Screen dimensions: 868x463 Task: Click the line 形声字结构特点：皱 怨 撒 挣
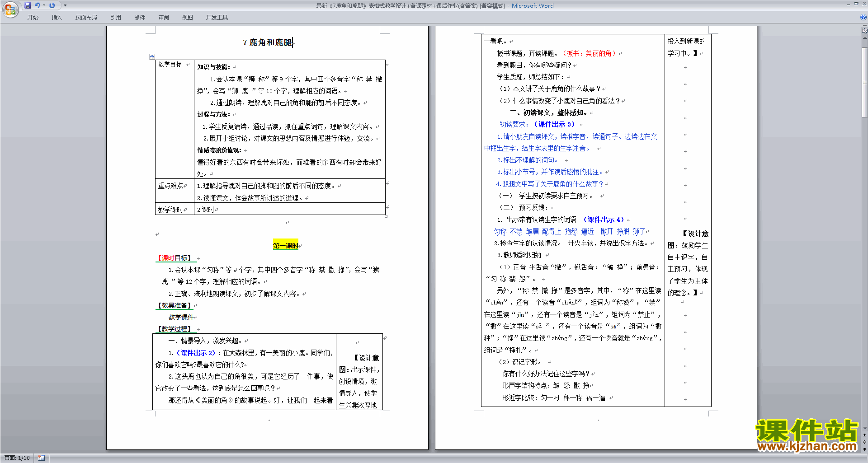pyautogui.click(x=546, y=385)
